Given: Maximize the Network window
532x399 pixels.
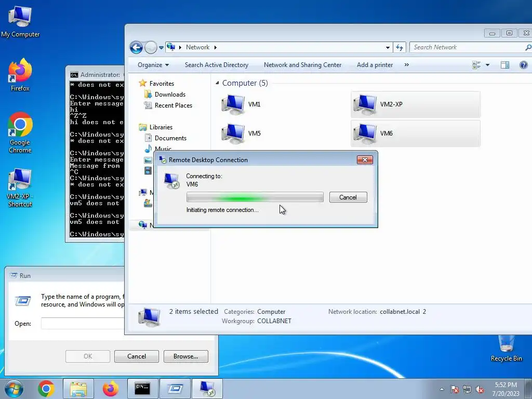Looking at the screenshot, I should (509, 33).
